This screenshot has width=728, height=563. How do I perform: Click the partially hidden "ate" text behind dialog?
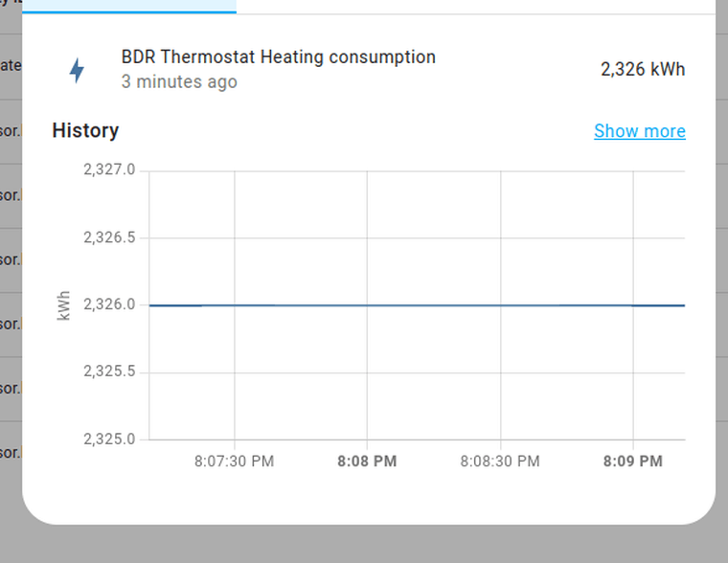(11, 65)
